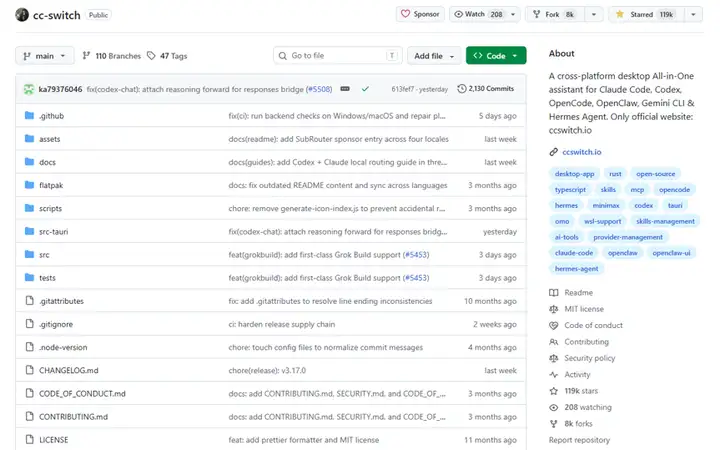Select the claude-code topic tag
The height and width of the screenshot is (450, 720).
click(574, 253)
